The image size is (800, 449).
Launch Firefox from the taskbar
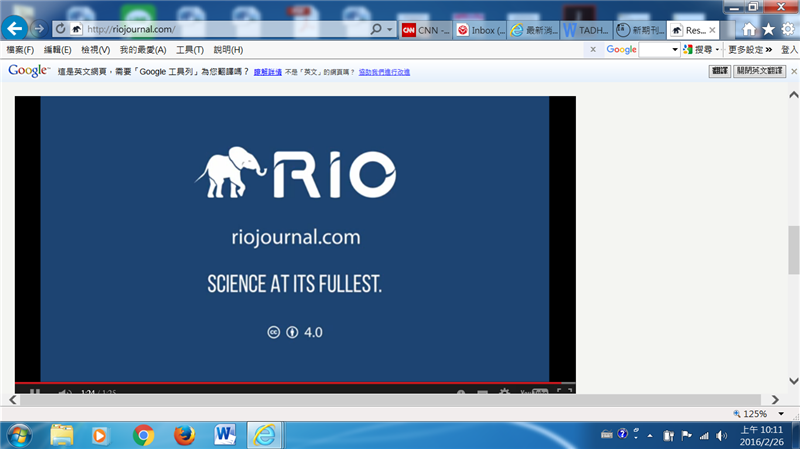click(183, 434)
